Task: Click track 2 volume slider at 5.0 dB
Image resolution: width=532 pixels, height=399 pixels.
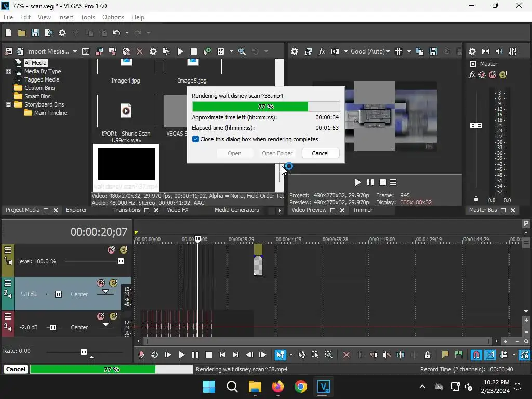Action: [58, 294]
